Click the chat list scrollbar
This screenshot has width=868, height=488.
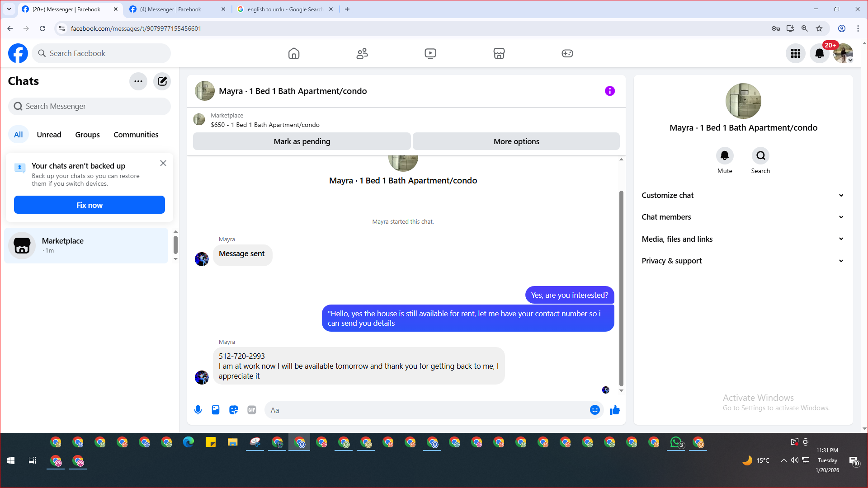click(175, 245)
